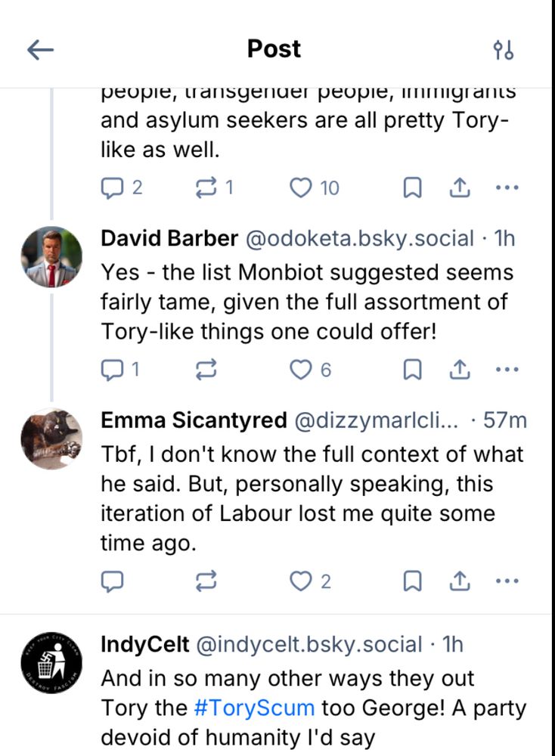
Task: Open thread settings sliders icon
Action: click(x=504, y=50)
